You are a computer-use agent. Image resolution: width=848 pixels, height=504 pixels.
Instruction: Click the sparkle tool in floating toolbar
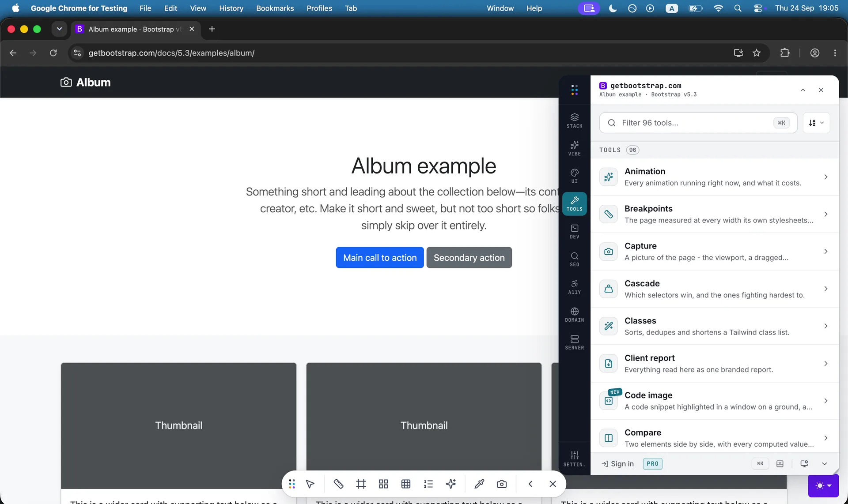coord(451,484)
